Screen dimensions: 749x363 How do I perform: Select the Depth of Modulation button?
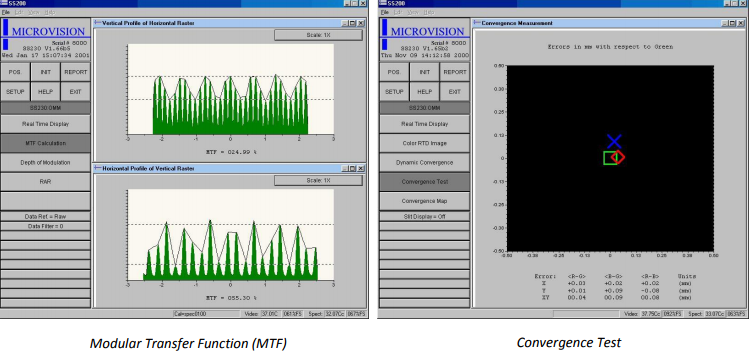point(45,162)
